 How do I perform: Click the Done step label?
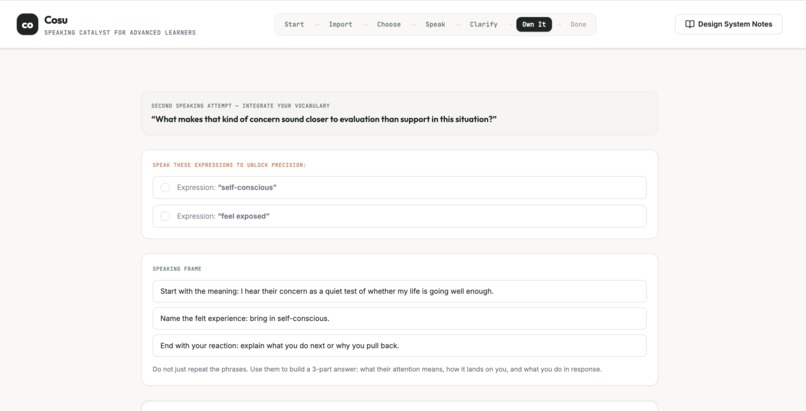[578, 24]
